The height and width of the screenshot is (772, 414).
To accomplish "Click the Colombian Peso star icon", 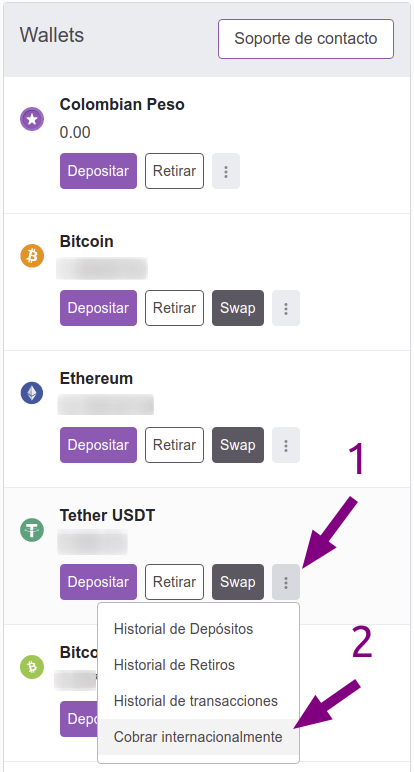I will (32, 119).
